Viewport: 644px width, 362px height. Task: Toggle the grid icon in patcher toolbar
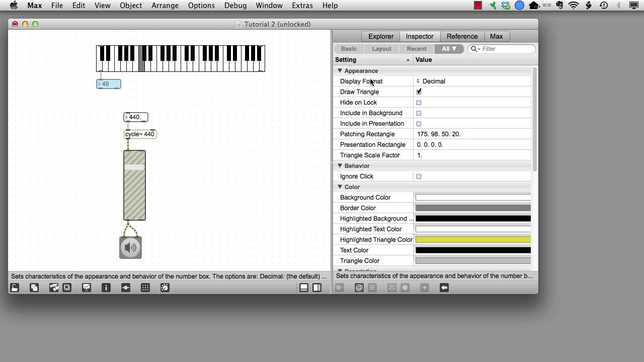tap(145, 288)
